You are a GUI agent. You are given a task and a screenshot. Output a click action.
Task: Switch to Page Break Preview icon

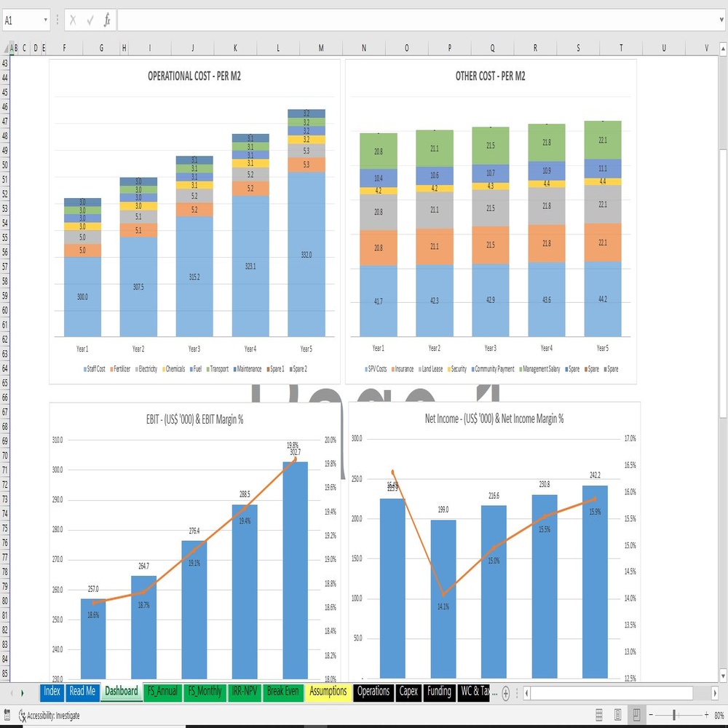click(x=636, y=715)
